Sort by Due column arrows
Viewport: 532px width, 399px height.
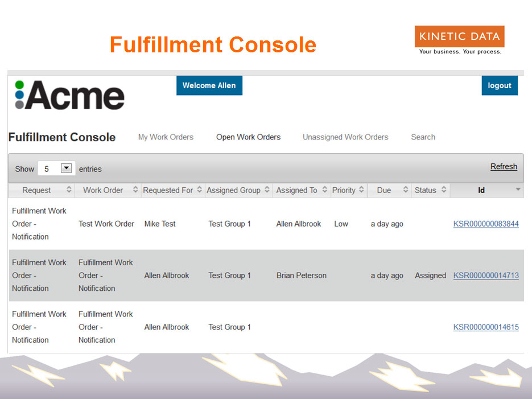click(x=406, y=190)
